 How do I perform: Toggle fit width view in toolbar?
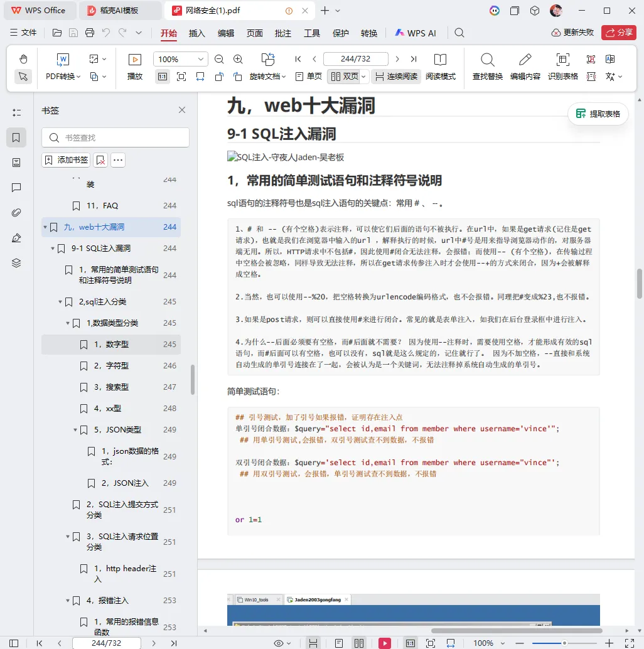[200, 77]
